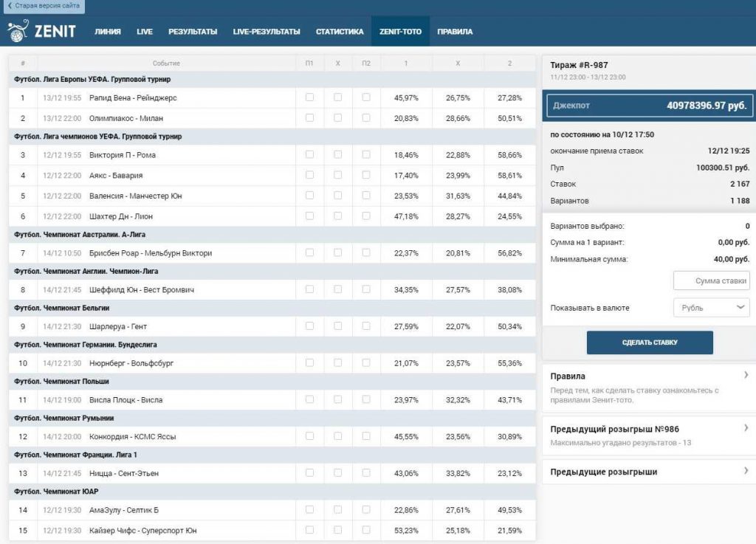Viewport: 756px width, 544px height.
Task: Click 30,89% for Конкордия - КСМС Яссы
Action: [509, 436]
